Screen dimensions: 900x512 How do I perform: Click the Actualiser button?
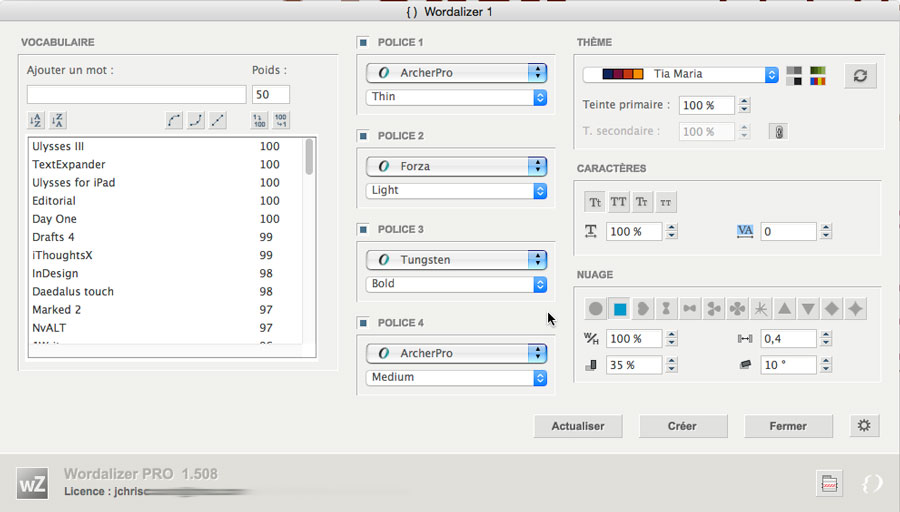[x=577, y=426]
